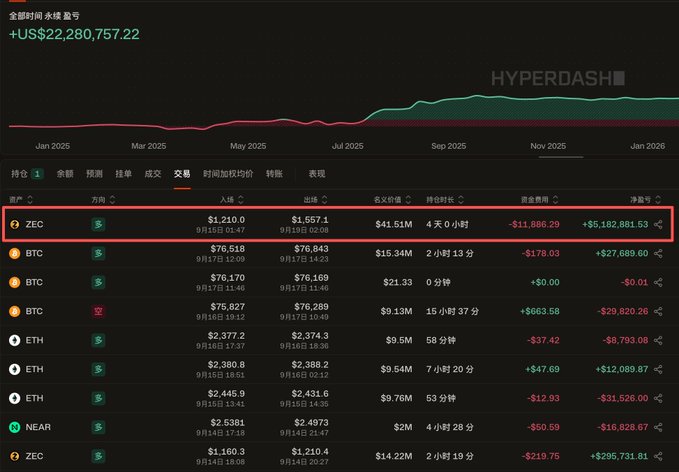
Task: Share the BTC trade with +$27,689.60 profit
Action: 658,253
